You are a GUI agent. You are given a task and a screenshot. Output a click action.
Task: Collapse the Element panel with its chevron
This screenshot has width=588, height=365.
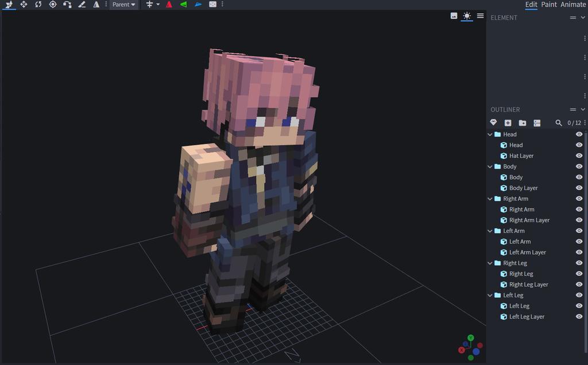[583, 18]
